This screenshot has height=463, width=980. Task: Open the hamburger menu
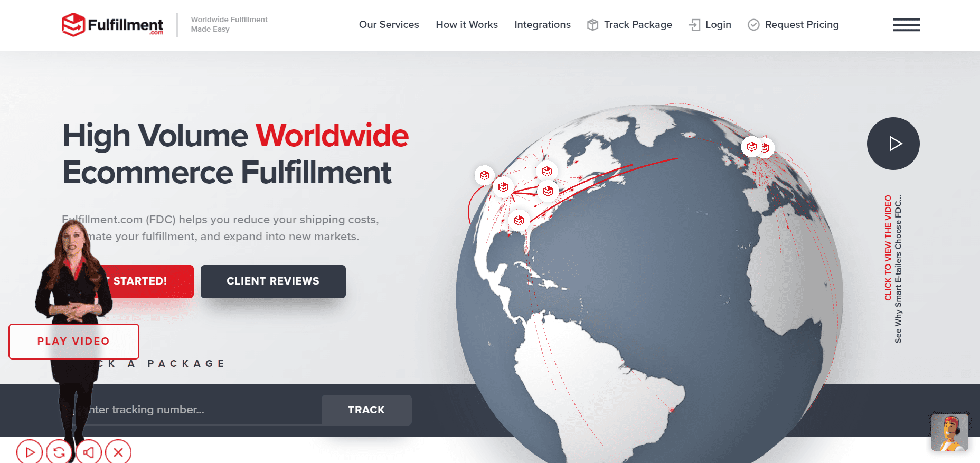(907, 25)
